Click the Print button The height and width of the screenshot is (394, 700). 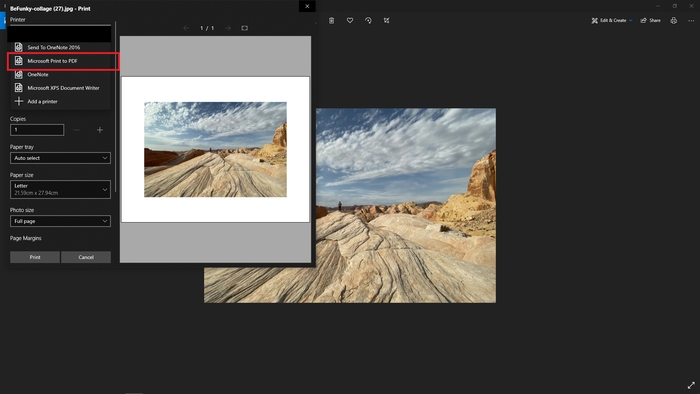pyautogui.click(x=35, y=257)
